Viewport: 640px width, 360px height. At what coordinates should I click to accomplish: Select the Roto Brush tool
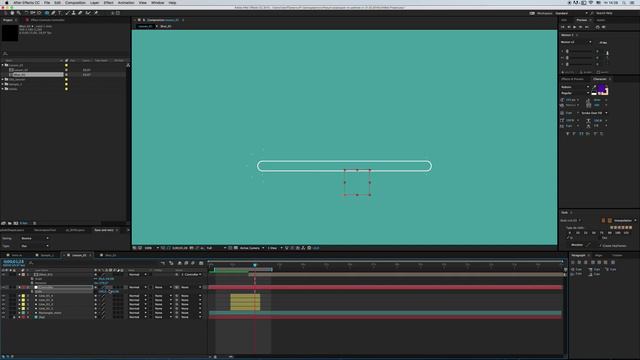(x=87, y=13)
